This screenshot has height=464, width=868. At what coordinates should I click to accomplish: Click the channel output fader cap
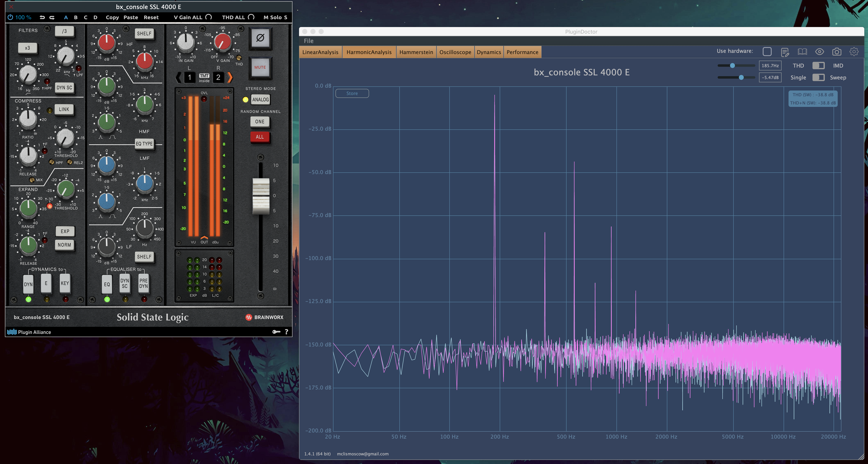coord(261,196)
